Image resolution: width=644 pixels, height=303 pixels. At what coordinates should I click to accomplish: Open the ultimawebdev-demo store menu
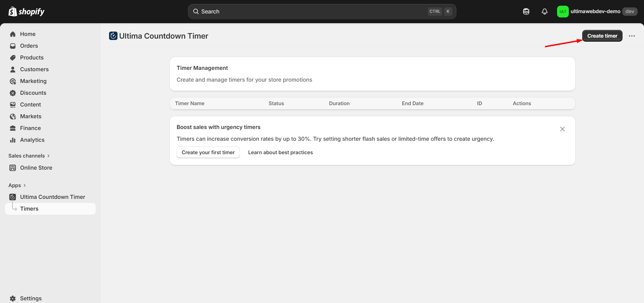(x=597, y=11)
